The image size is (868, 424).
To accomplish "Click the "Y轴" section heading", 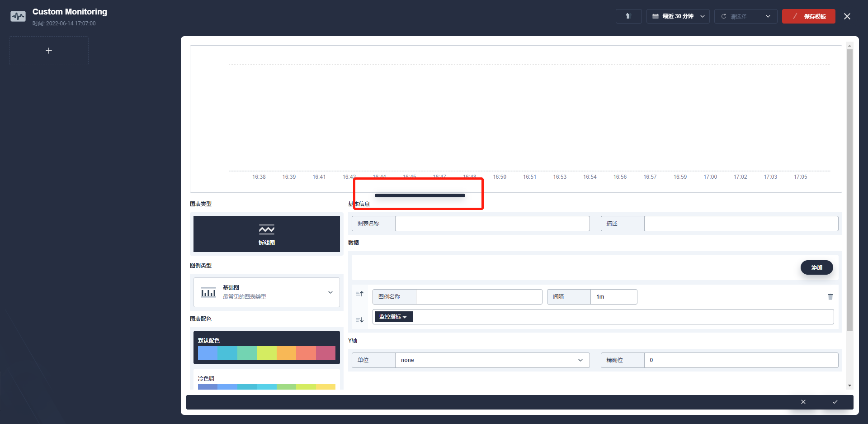I will point(353,341).
